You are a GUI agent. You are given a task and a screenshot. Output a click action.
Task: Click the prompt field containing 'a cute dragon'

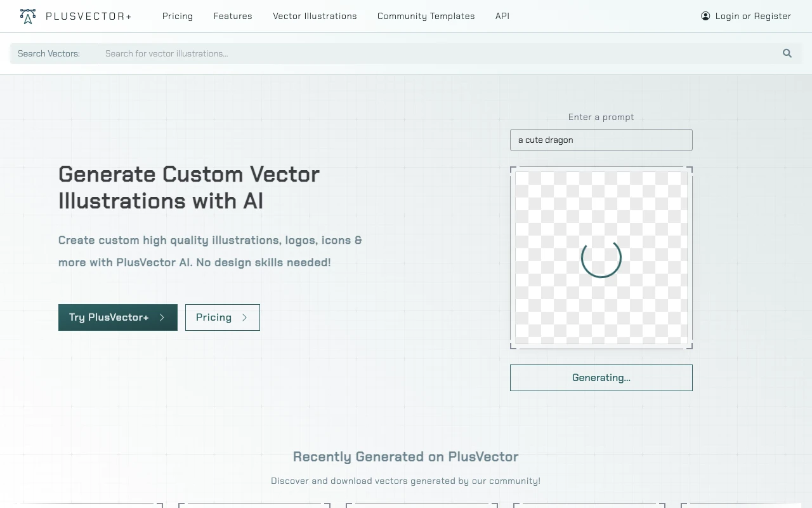click(601, 140)
